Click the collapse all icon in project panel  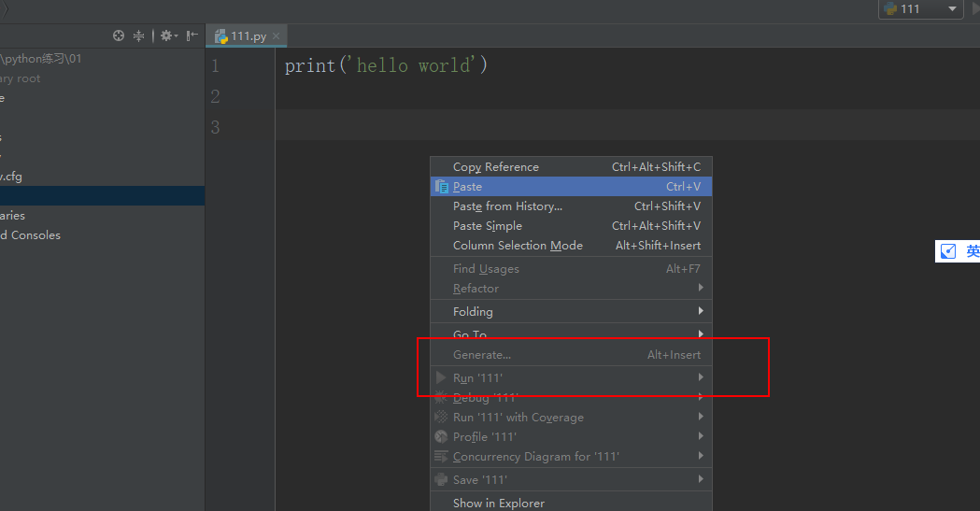pos(139,35)
